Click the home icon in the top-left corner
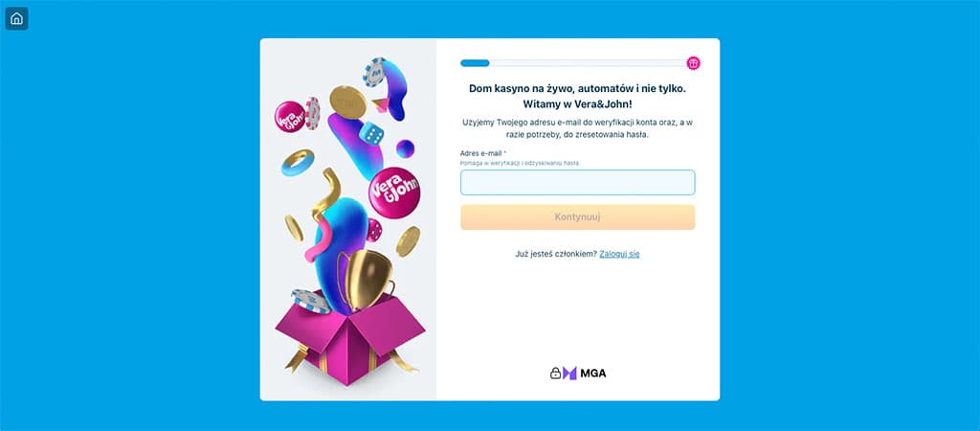980x431 pixels. coord(17,19)
